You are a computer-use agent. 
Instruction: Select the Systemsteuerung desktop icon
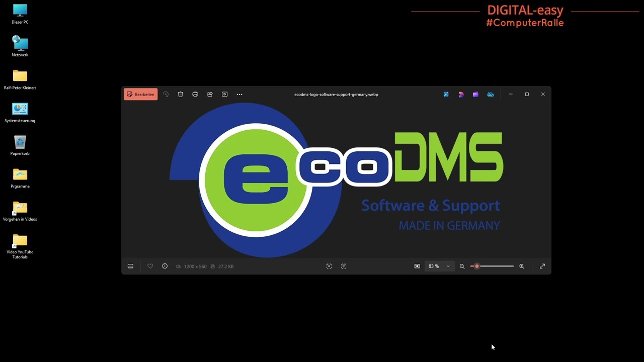click(x=20, y=113)
